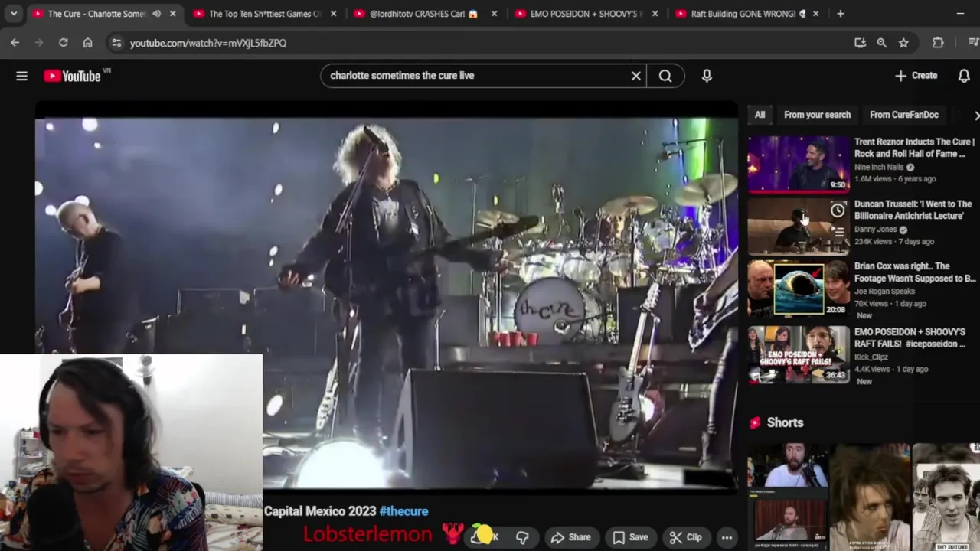Switch to Raft Building GONE WRONG tab
Viewport: 980px width, 551px height.
[x=746, y=14]
